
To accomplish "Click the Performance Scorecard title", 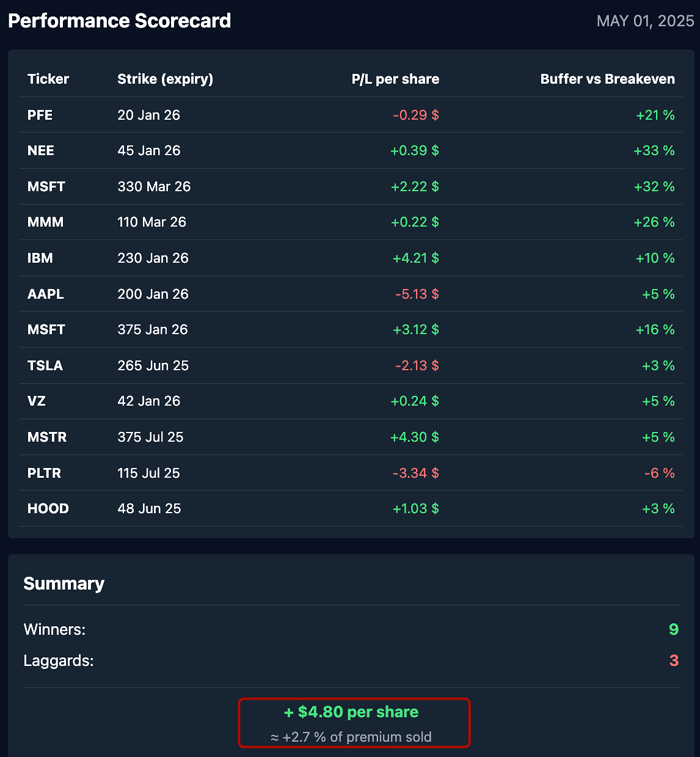I will pyautogui.click(x=120, y=21).
